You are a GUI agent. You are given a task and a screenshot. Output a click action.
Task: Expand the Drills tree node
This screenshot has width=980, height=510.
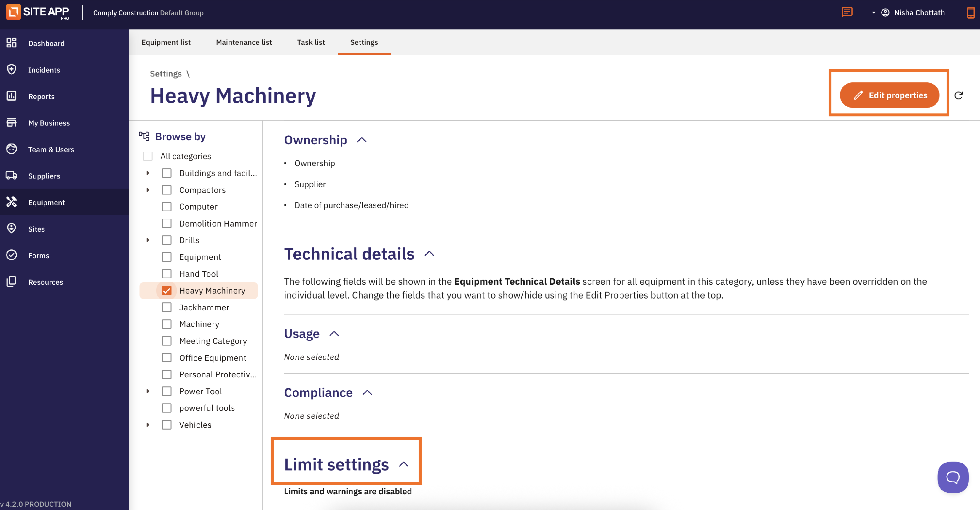pyautogui.click(x=148, y=240)
